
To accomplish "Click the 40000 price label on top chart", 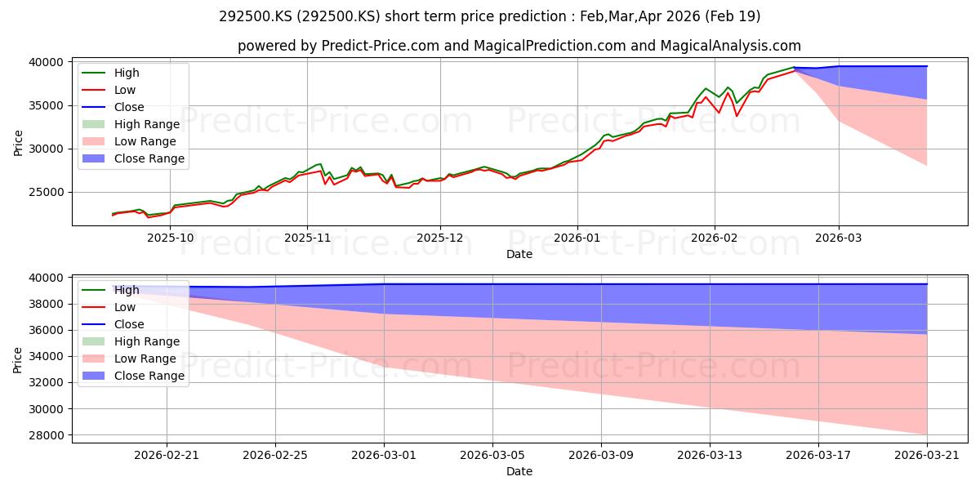I will coord(47,62).
